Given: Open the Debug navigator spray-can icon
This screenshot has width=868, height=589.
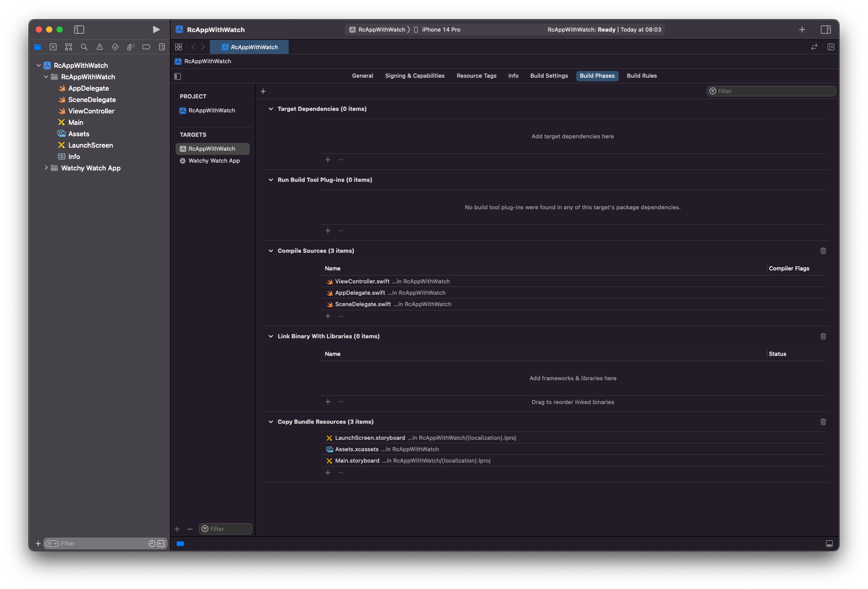Looking at the screenshot, I should point(131,47).
